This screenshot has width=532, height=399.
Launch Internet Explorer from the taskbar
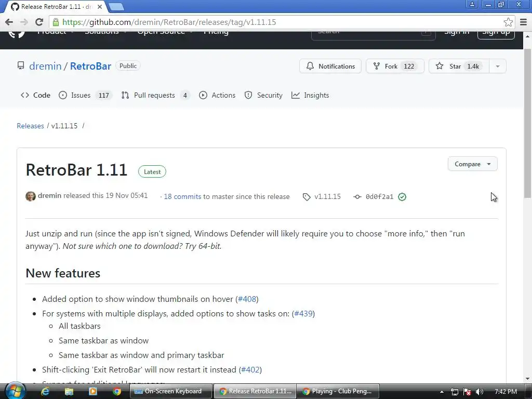point(45,392)
